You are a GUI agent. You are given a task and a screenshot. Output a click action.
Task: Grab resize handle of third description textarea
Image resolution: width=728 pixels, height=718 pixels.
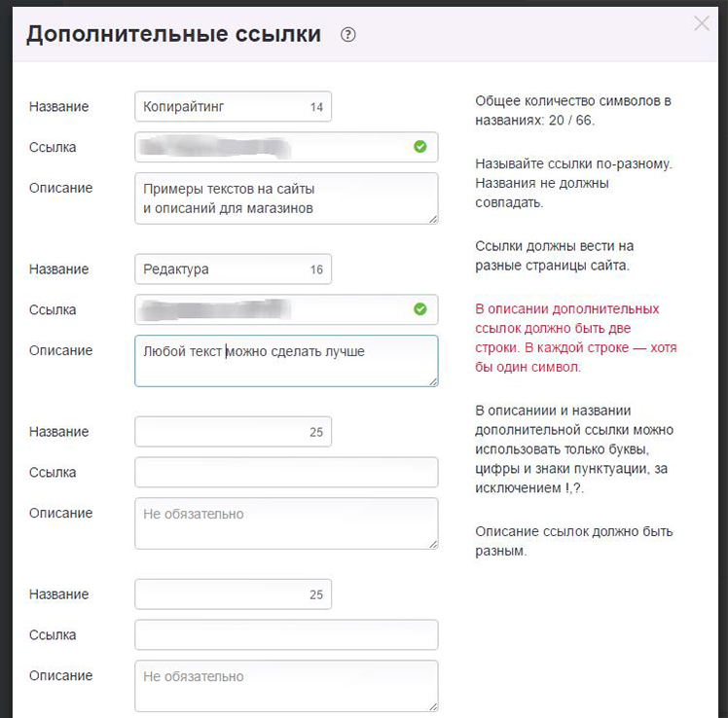tap(433, 544)
